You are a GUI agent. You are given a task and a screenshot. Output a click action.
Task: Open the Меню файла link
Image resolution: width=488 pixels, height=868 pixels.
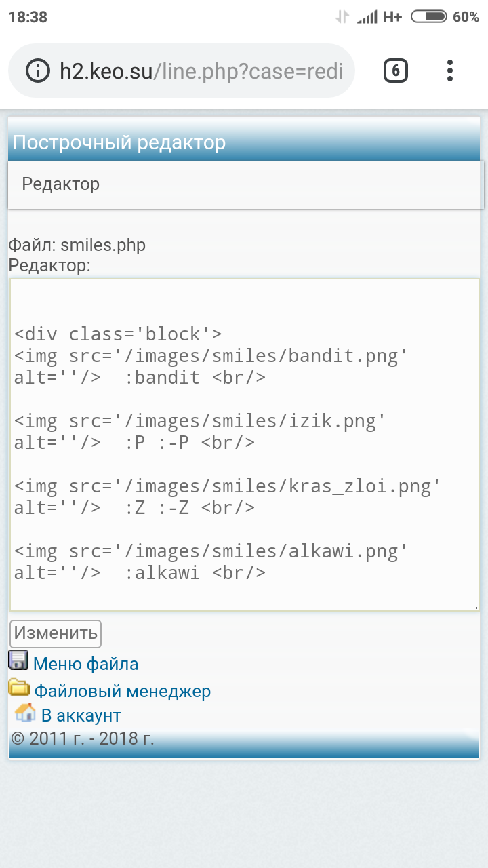pyautogui.click(x=86, y=664)
